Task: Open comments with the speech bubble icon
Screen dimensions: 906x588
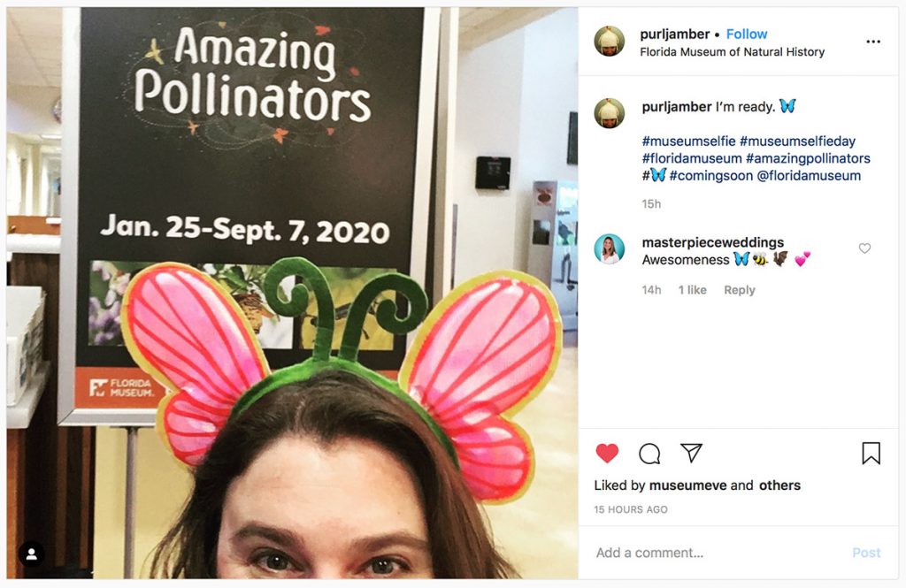Action: 649,454
